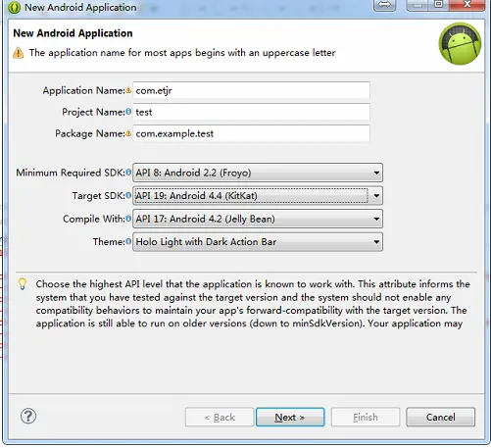Click the info icon next to Target SDK
491x448 pixels.
click(x=128, y=195)
